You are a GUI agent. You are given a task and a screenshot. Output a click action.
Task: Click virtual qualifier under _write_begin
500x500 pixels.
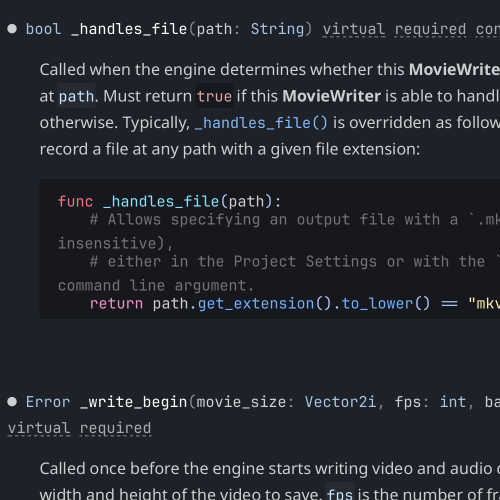pos(39,428)
